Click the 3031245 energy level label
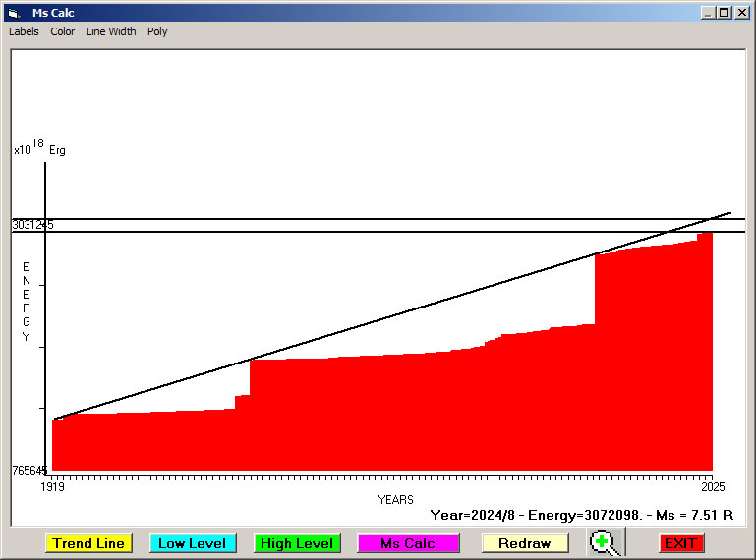The image size is (756, 560). 32,225
